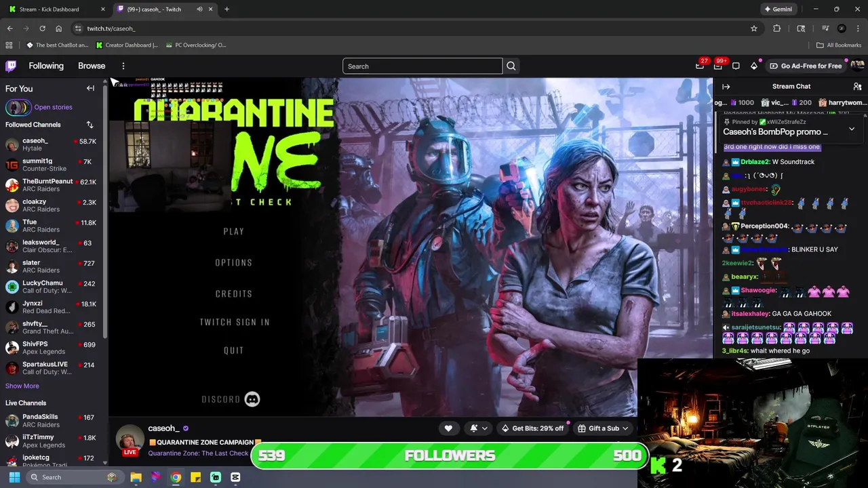This screenshot has height=488, width=868.
Task: Click the address bar URL twitch.tv/caseoh_
Action: (111, 28)
